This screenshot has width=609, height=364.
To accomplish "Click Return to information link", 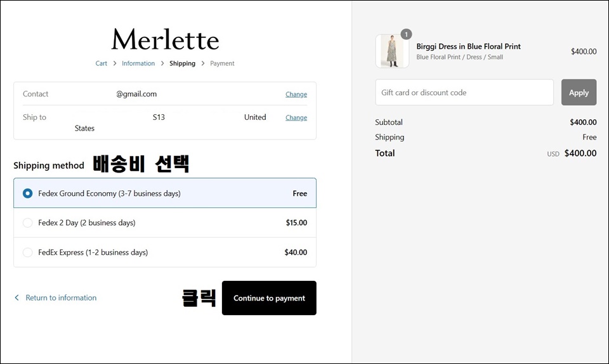I will pyautogui.click(x=61, y=297).
